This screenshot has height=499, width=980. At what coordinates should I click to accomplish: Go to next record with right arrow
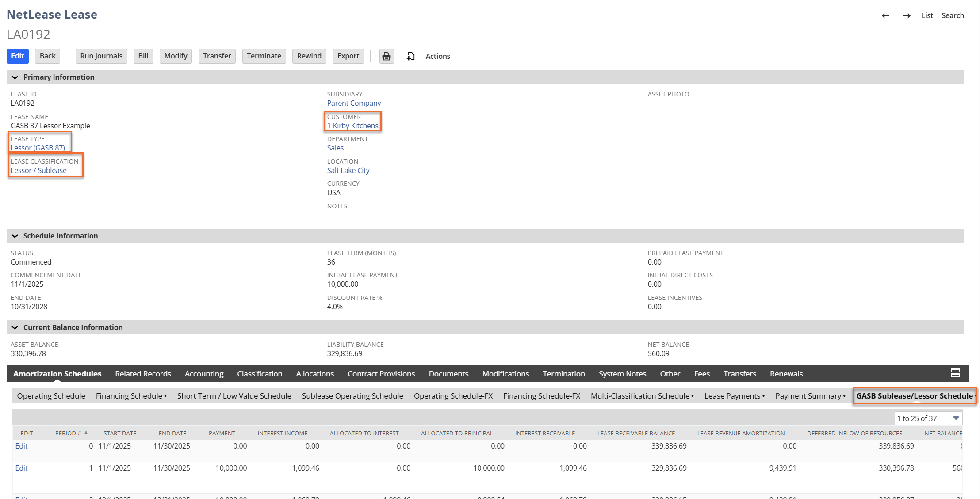point(907,16)
